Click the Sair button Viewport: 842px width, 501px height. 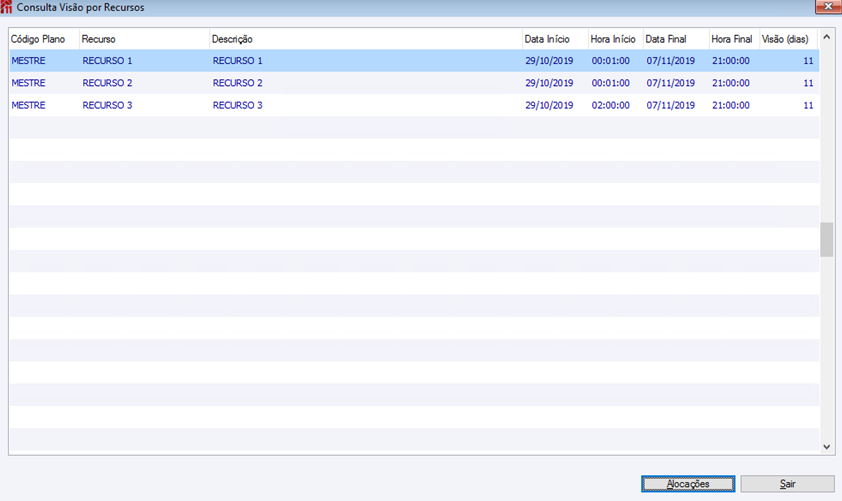pos(787,484)
